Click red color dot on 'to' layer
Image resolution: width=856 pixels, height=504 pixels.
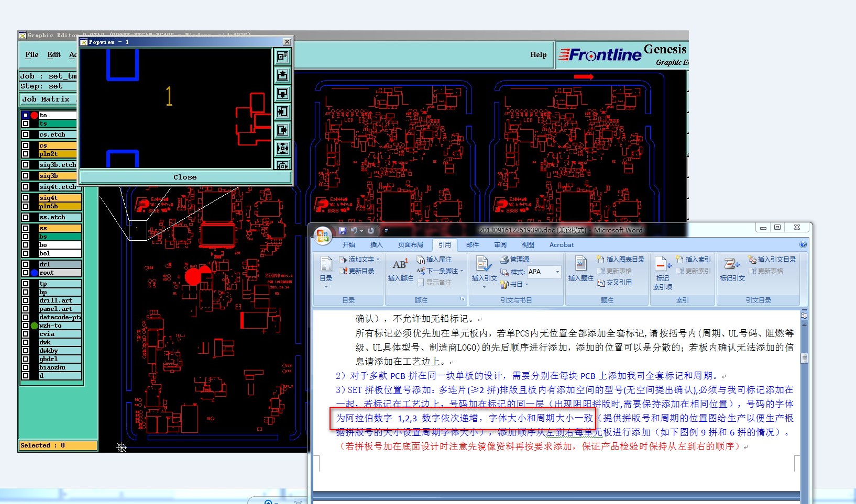(x=34, y=115)
